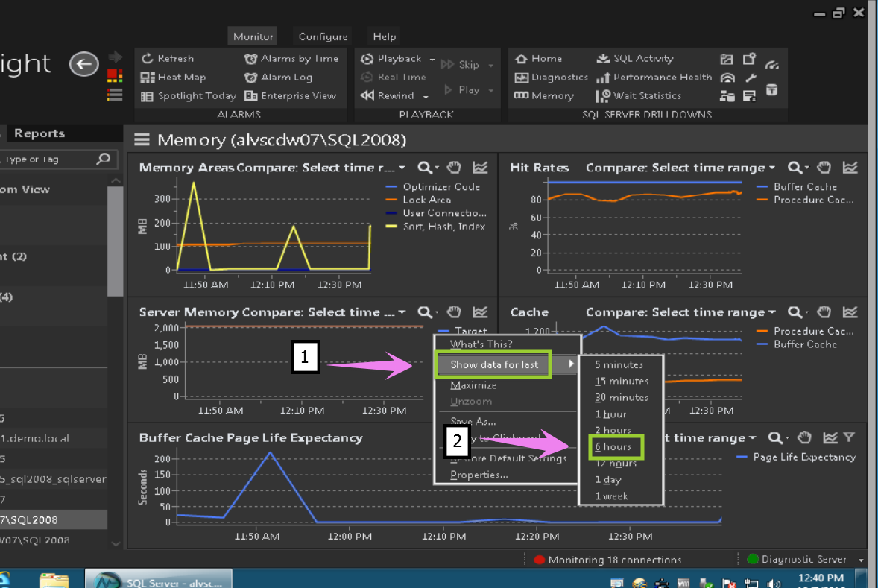Click the Skip playback button
The height and width of the screenshot is (588, 878).
click(461, 64)
